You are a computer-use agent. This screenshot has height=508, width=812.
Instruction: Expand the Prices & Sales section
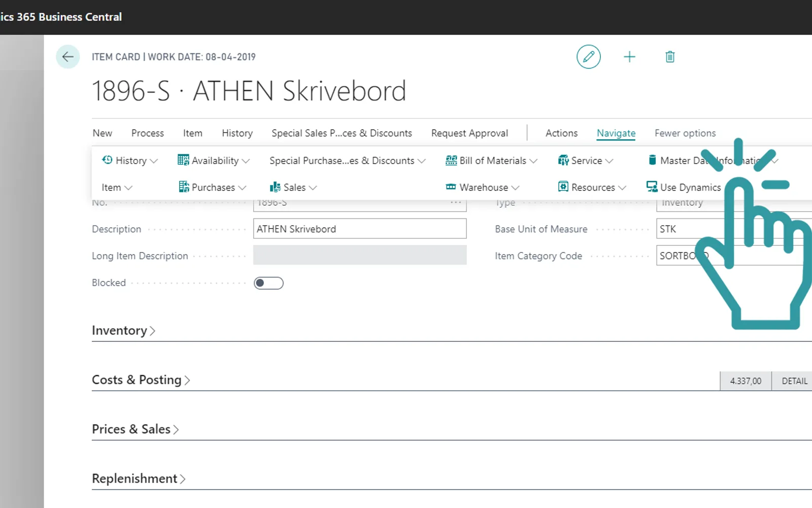coord(136,429)
